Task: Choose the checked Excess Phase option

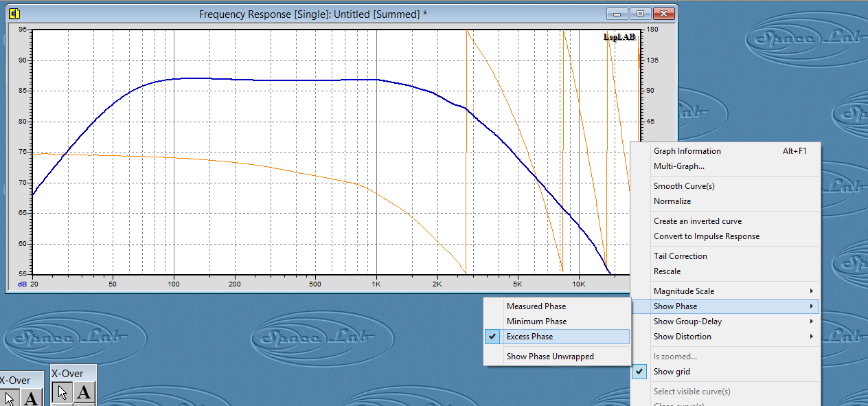Action: [557, 337]
